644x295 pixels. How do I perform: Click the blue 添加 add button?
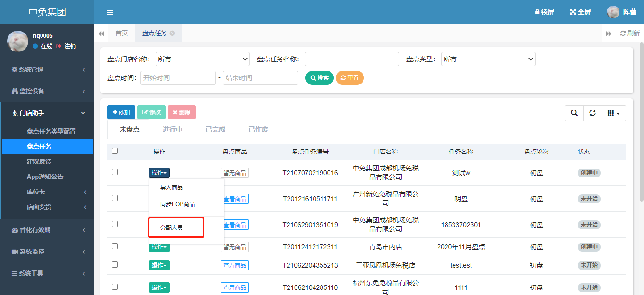coord(121,112)
